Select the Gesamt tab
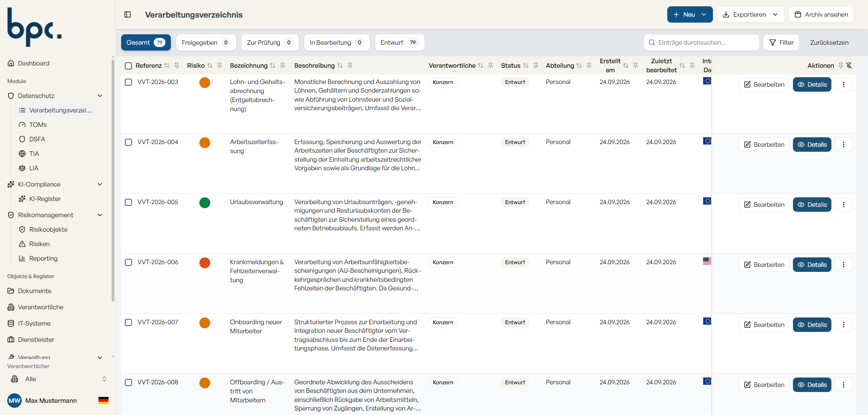868x415 pixels. [146, 42]
